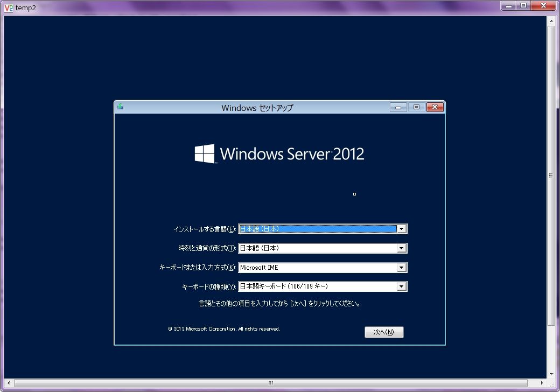560x392 pixels.
Task: Maximize the Windows セットアップ dialog
Action: pos(416,107)
